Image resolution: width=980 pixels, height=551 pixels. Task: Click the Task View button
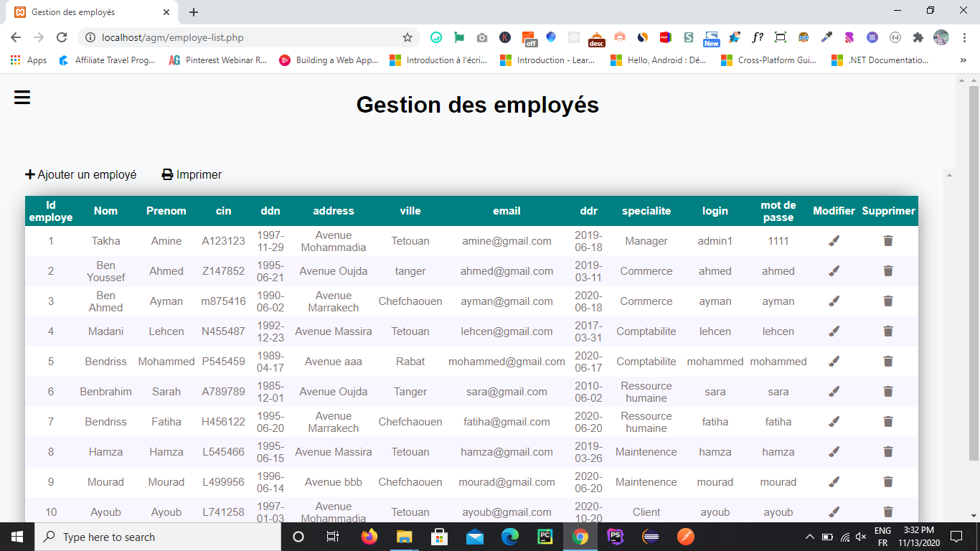(334, 537)
